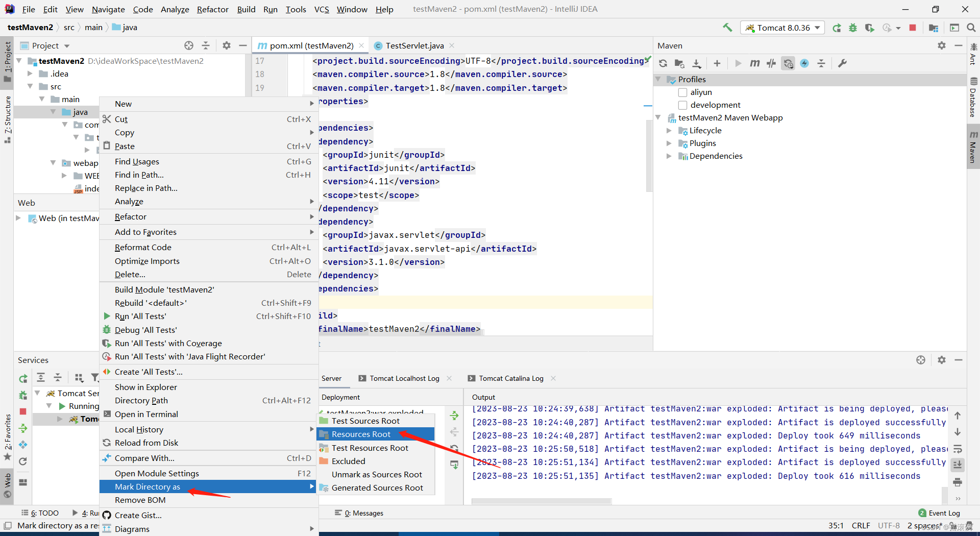Rerun service in Services side toolbar
The image size is (980, 536).
click(x=23, y=378)
